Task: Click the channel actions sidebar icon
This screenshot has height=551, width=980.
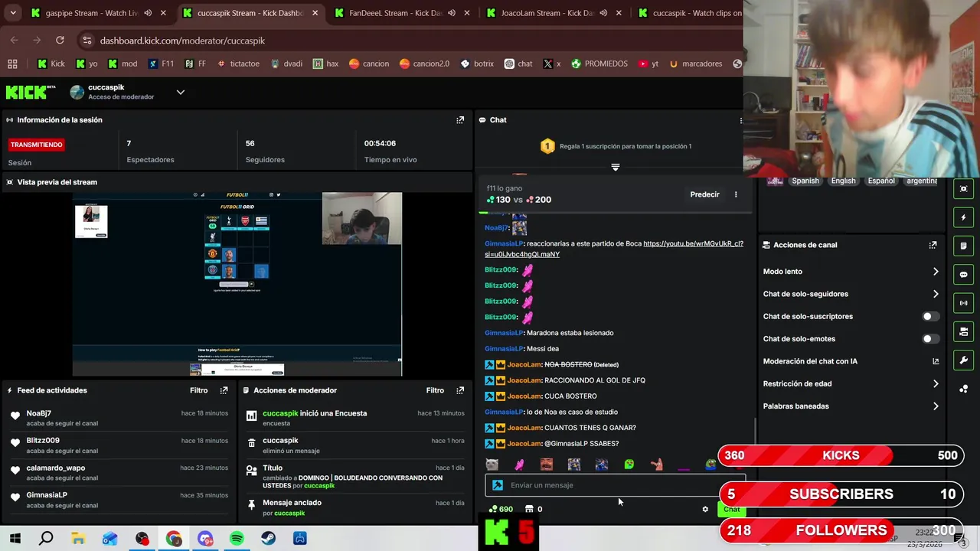Action: [x=963, y=331]
